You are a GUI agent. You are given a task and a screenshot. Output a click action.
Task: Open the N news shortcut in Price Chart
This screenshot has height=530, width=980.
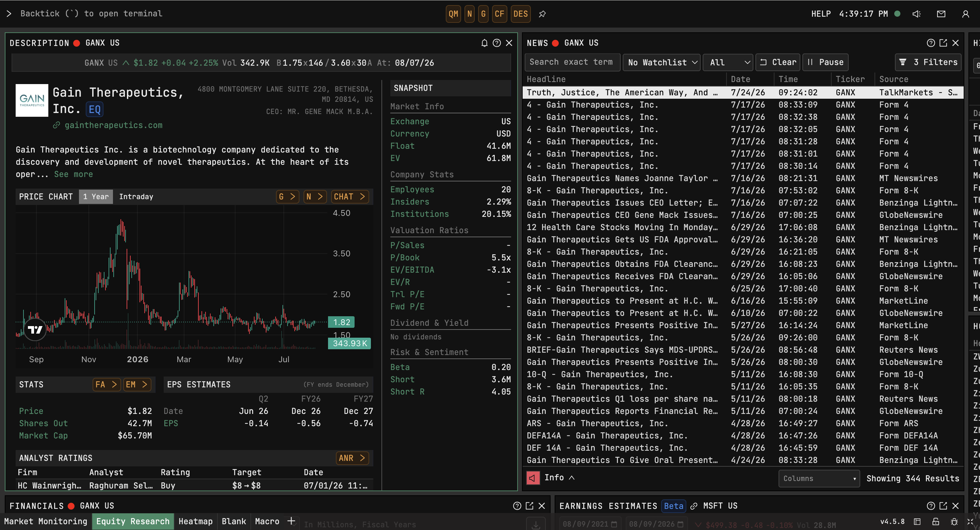tap(315, 197)
